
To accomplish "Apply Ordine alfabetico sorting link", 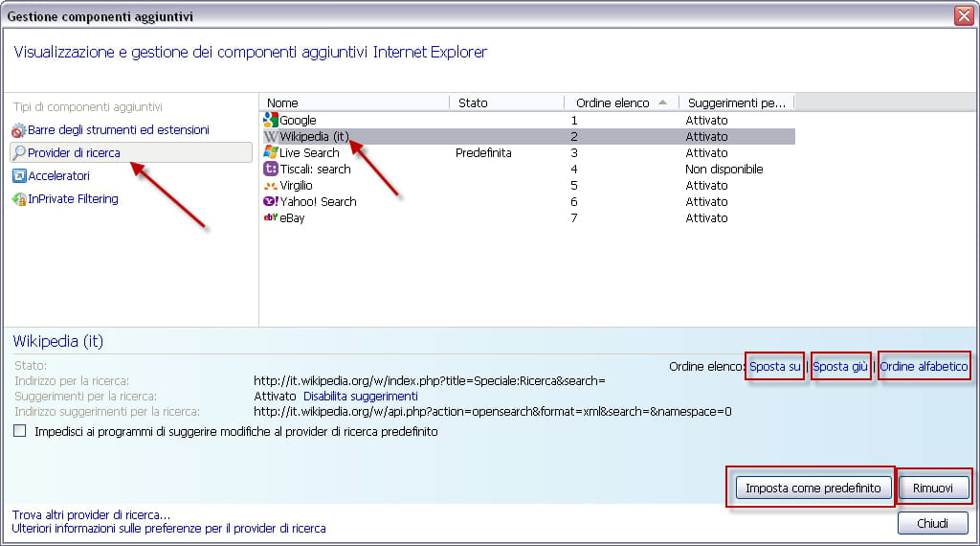I will pyautogui.click(x=924, y=367).
